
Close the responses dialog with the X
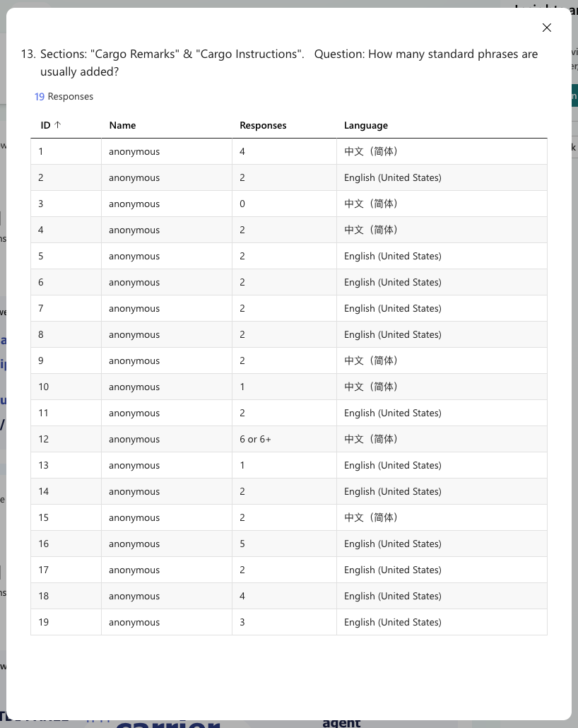(x=546, y=28)
